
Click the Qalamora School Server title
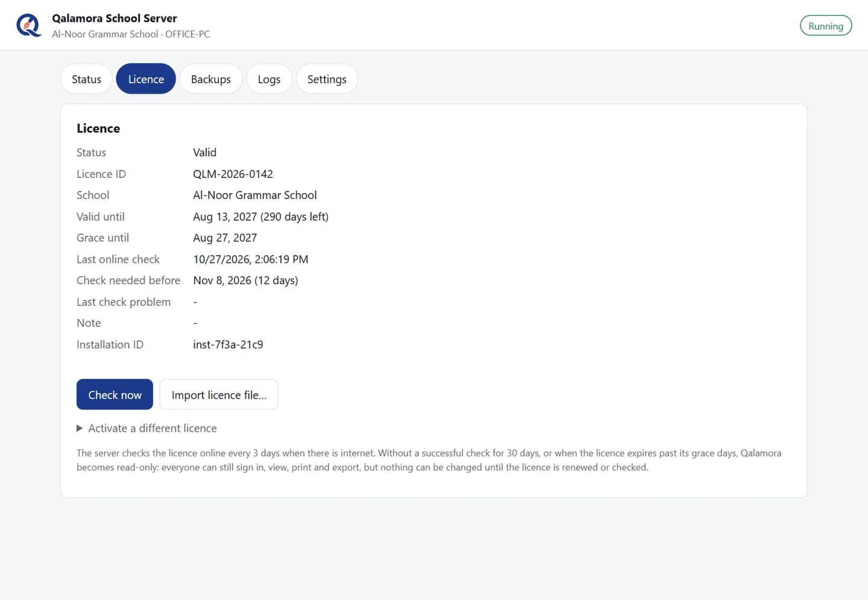click(115, 18)
